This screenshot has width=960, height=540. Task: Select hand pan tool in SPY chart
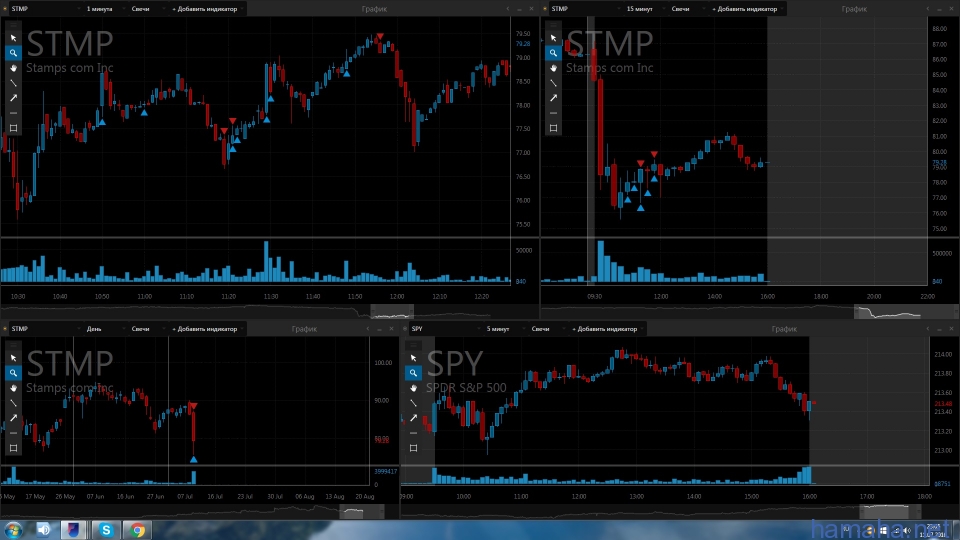413,388
